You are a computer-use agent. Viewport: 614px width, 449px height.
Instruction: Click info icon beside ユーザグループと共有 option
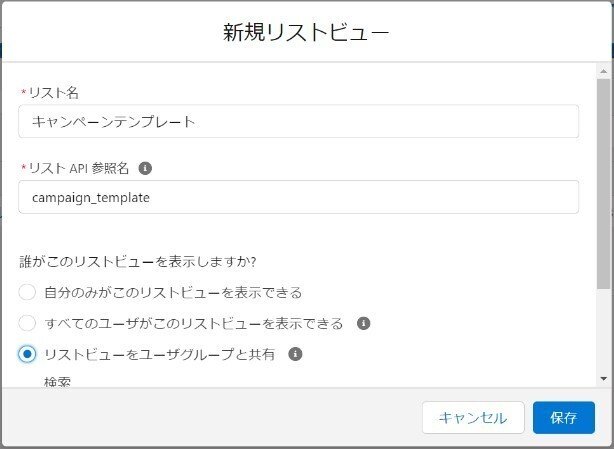point(295,354)
